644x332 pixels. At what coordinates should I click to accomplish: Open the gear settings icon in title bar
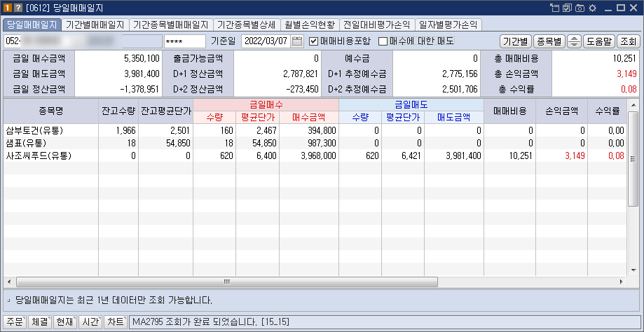[x=592, y=8]
